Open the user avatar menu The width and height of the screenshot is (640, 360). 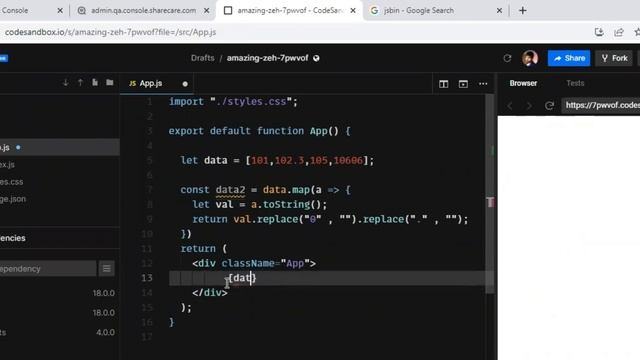click(x=530, y=58)
